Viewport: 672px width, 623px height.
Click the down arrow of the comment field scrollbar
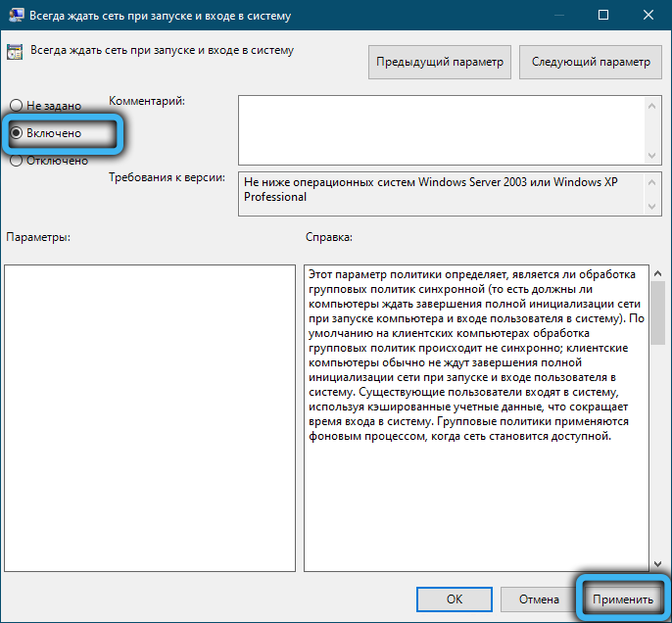tap(651, 153)
